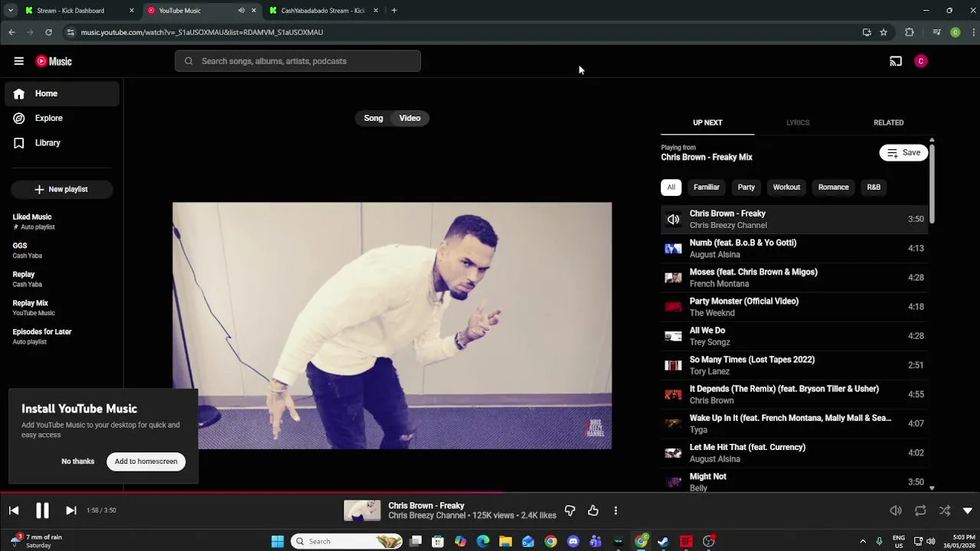980x551 pixels.
Task: Select the R&B filter chip
Action: point(874,187)
